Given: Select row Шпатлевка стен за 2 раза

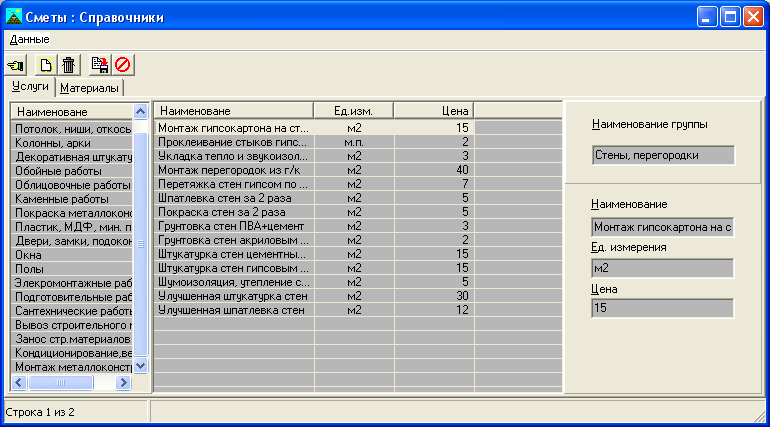Looking at the screenshot, I should (x=314, y=198).
